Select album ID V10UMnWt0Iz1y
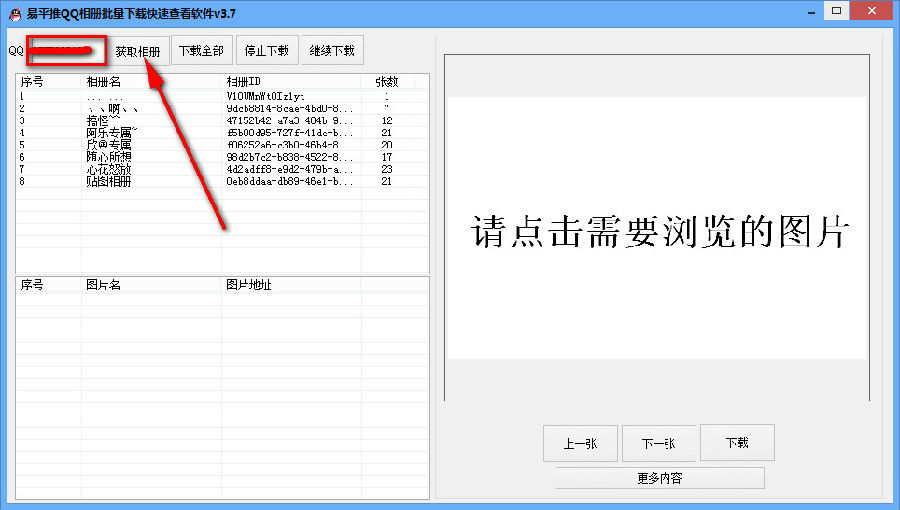This screenshot has height=510, width=900. pos(265,96)
